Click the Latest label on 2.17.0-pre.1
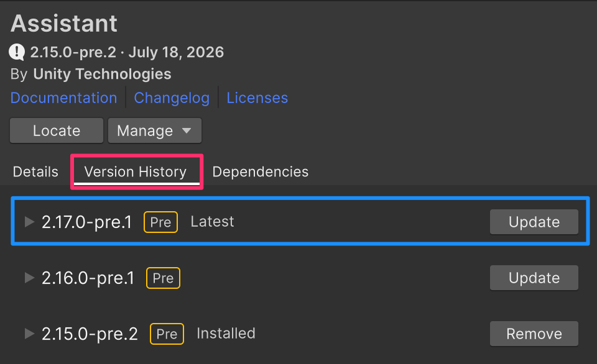The height and width of the screenshot is (364, 597). 213,221
